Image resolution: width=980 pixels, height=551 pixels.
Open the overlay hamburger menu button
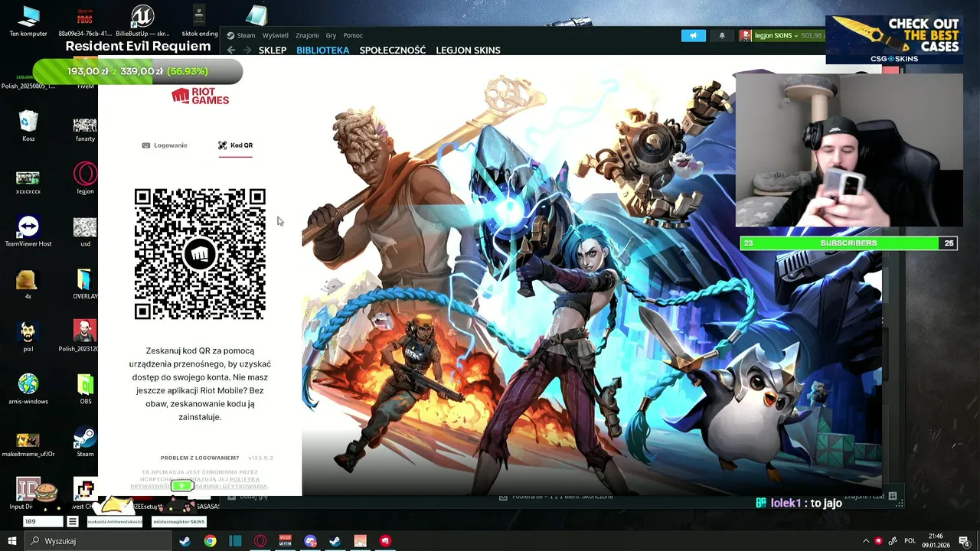click(72, 521)
